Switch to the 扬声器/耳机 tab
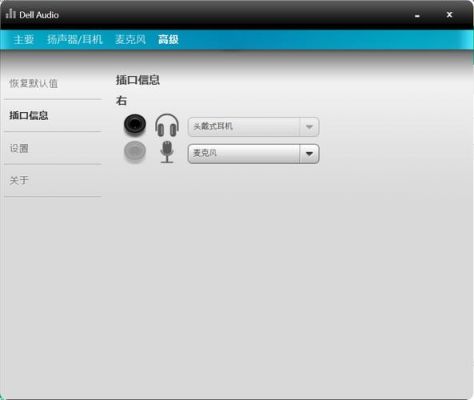The height and width of the screenshot is (400, 474). 75,39
